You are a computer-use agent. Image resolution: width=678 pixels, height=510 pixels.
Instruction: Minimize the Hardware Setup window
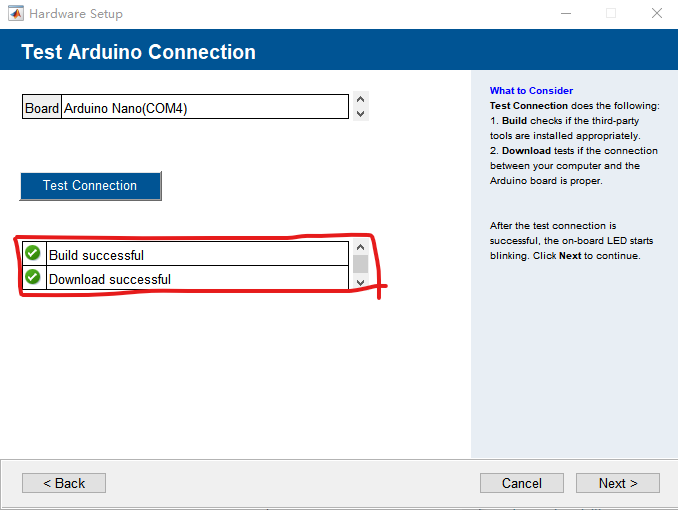[x=566, y=13]
